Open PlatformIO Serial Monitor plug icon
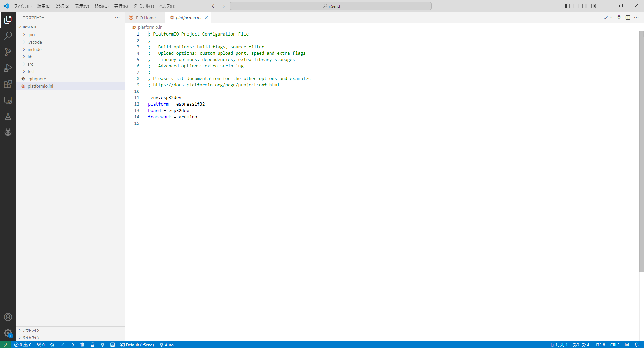 pyautogui.click(x=102, y=345)
